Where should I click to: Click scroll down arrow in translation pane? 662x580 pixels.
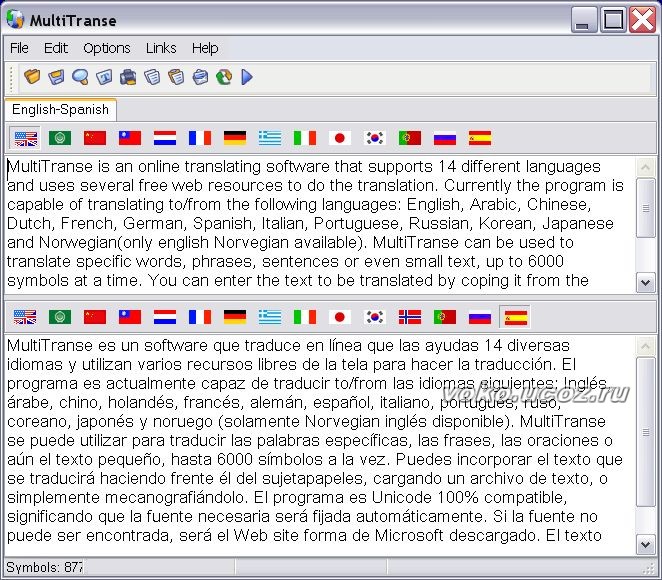click(x=646, y=545)
